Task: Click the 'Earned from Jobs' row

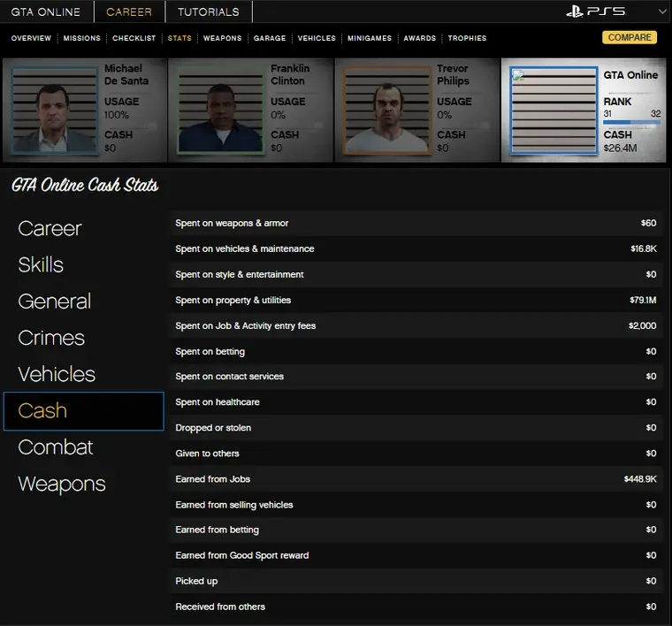Action: (416, 479)
